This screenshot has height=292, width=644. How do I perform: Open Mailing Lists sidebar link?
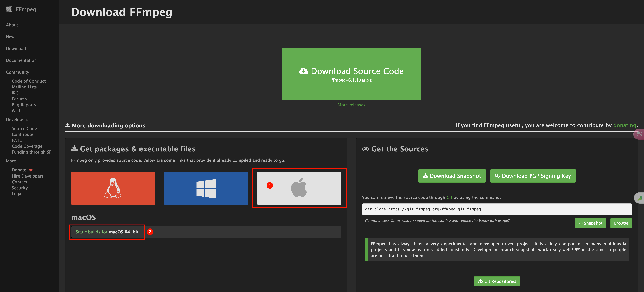[24, 87]
